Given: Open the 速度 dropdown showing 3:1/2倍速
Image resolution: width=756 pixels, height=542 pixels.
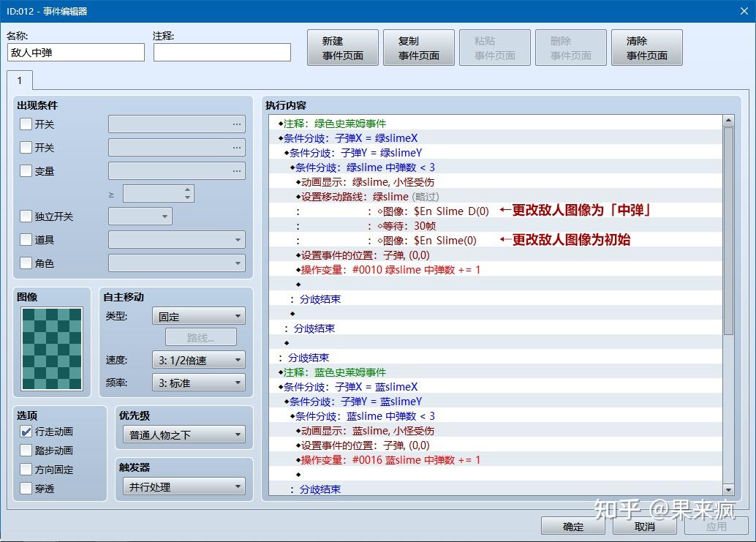Looking at the screenshot, I should point(198,359).
